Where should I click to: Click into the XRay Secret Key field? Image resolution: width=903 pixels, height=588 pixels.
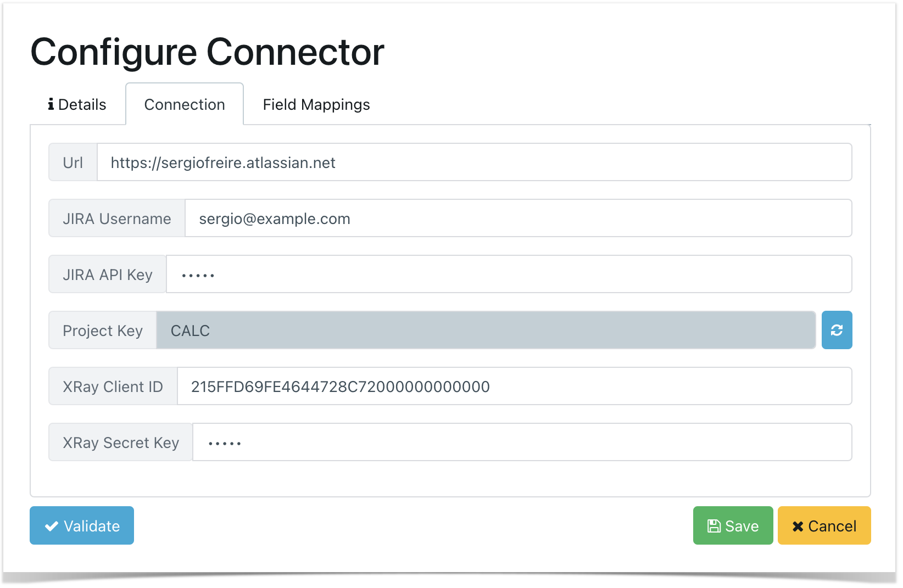[x=522, y=442]
